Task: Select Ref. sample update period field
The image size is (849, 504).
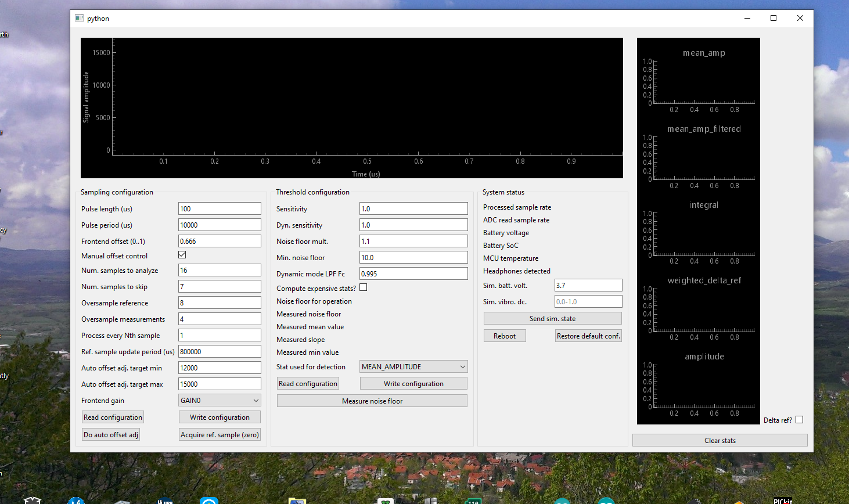Action: (220, 351)
